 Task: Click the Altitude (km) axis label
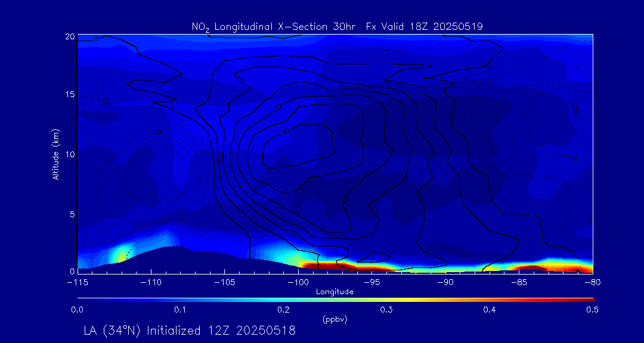[55, 154]
